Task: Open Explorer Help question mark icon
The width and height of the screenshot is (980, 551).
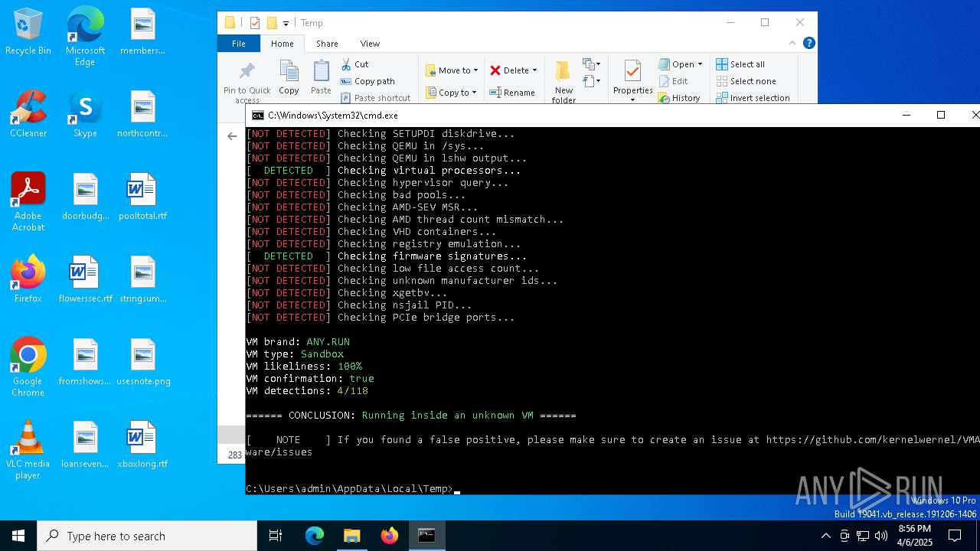Action: coord(808,44)
